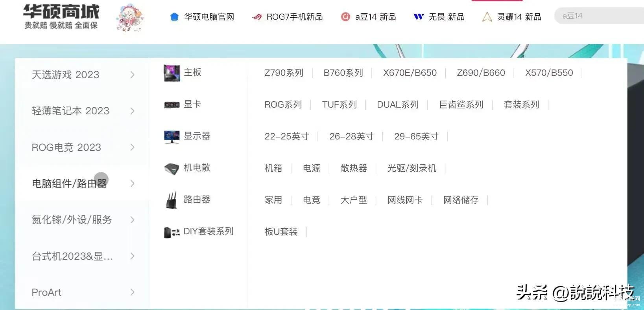Expand the 电脑组件/路由器 chevron arrow
Image resolution: width=644 pixels, height=310 pixels.
(133, 183)
